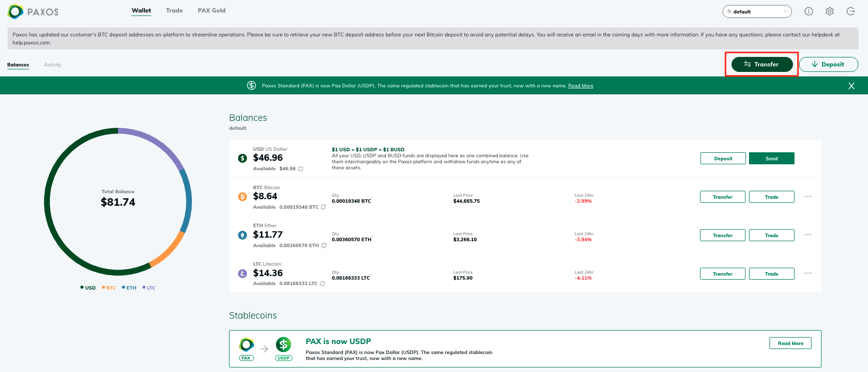Click the Litecoin -4.11% 24hr change
This screenshot has width=868, height=372.
583,278
